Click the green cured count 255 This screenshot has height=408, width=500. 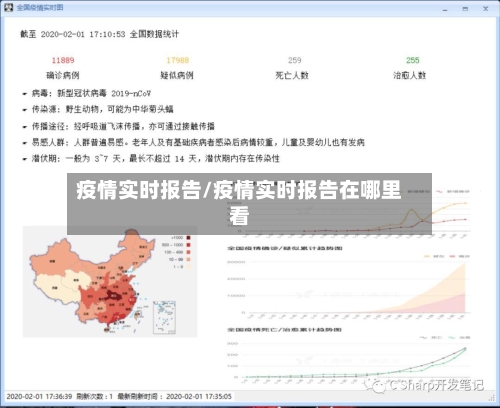point(413,60)
